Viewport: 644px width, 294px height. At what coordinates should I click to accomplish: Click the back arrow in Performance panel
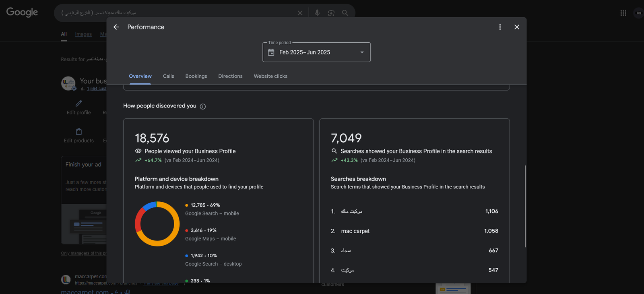[x=116, y=27]
